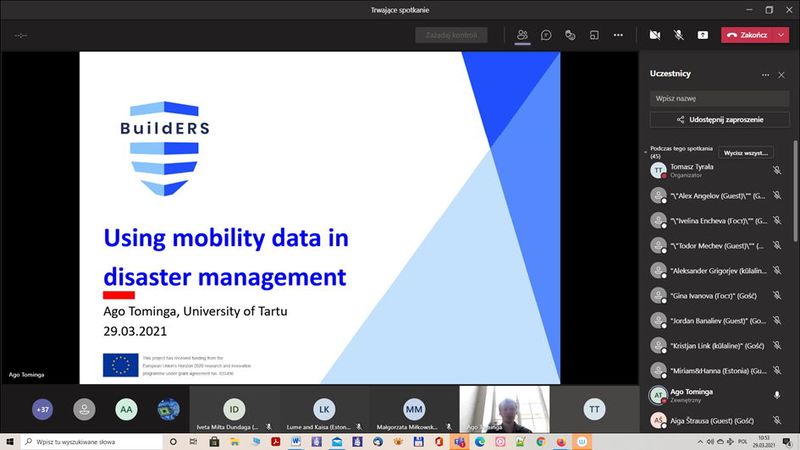Click muted mic icon beside Jordan Banaliev

point(777,320)
